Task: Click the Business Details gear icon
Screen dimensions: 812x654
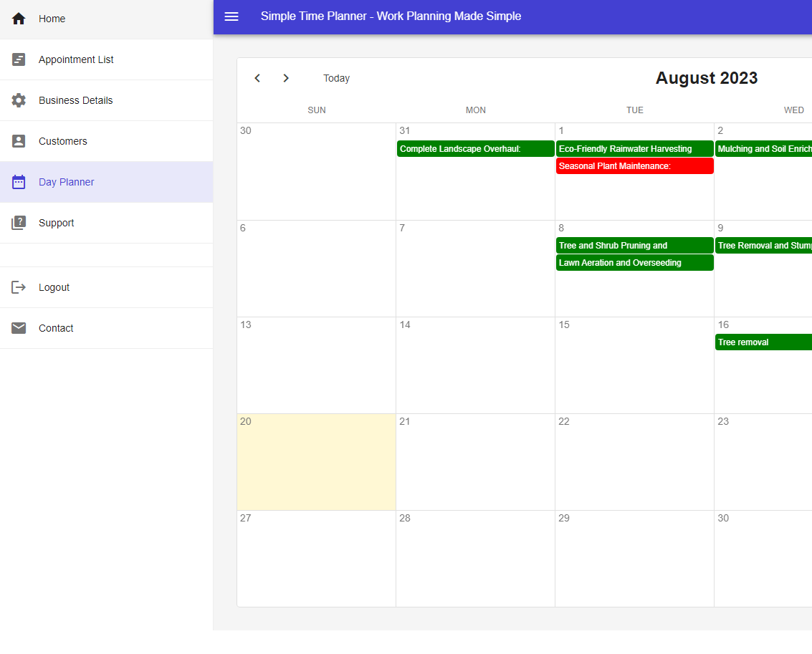Action: [19, 100]
